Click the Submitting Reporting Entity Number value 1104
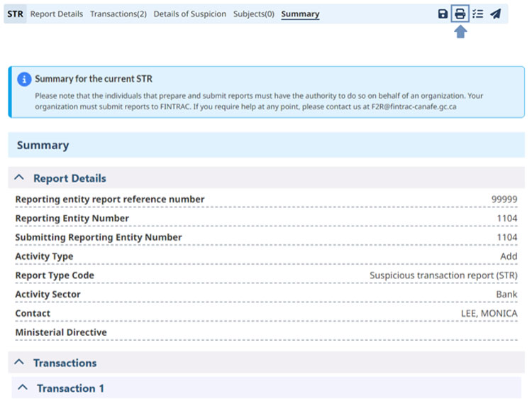Image resolution: width=532 pixels, height=399 pixels. click(507, 237)
